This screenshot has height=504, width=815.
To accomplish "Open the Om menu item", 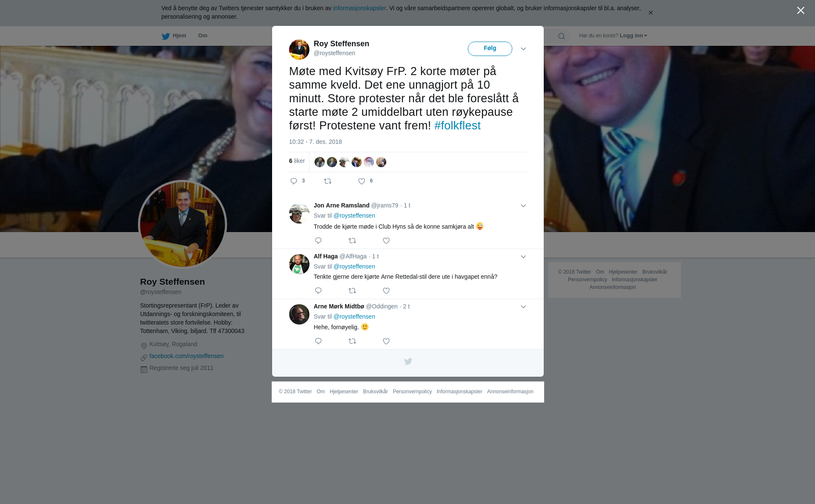I will (202, 36).
